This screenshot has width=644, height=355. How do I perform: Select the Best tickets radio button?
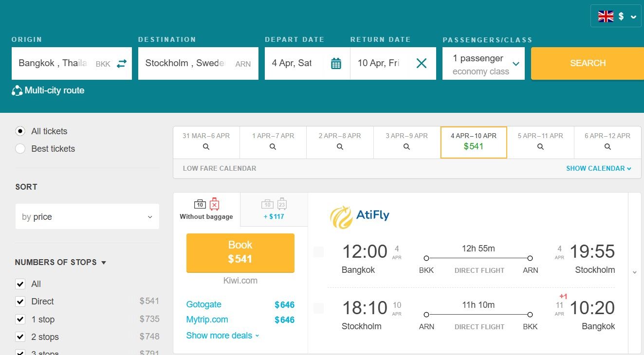tap(20, 149)
